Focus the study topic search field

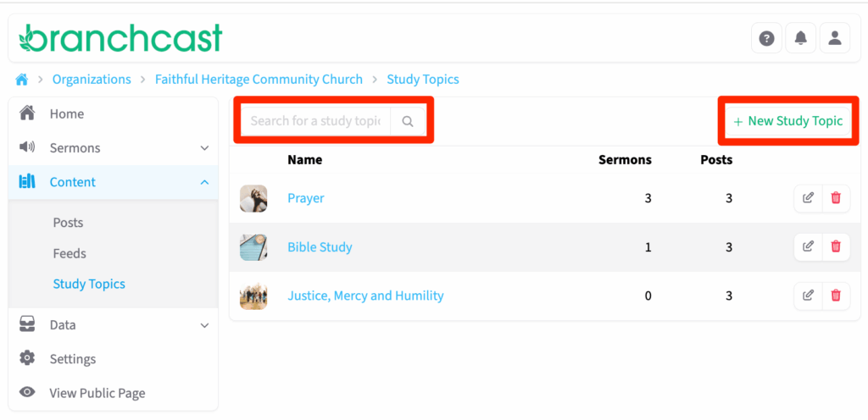315,121
